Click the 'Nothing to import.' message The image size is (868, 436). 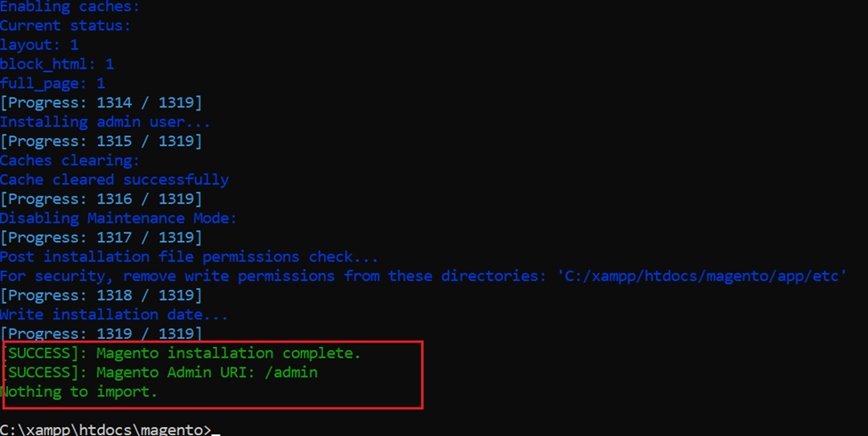(79, 392)
